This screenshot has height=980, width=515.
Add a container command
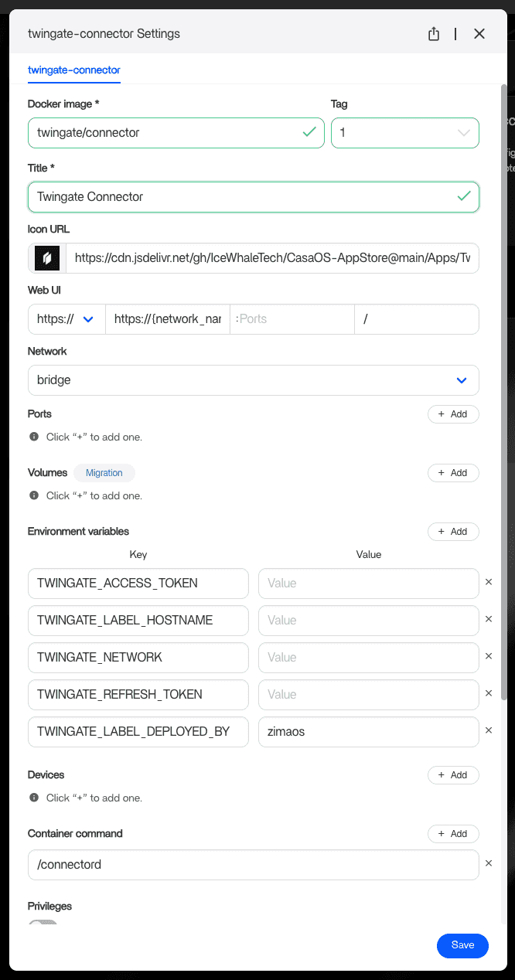click(453, 834)
